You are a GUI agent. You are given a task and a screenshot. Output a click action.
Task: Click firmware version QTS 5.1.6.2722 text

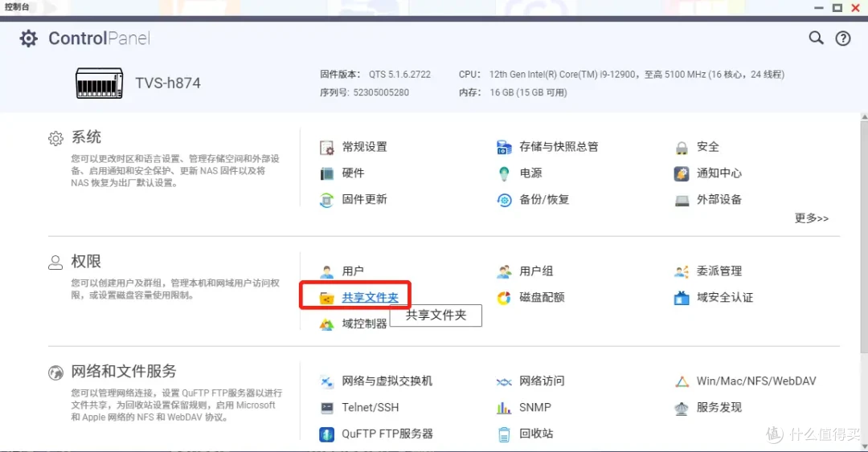click(x=399, y=74)
